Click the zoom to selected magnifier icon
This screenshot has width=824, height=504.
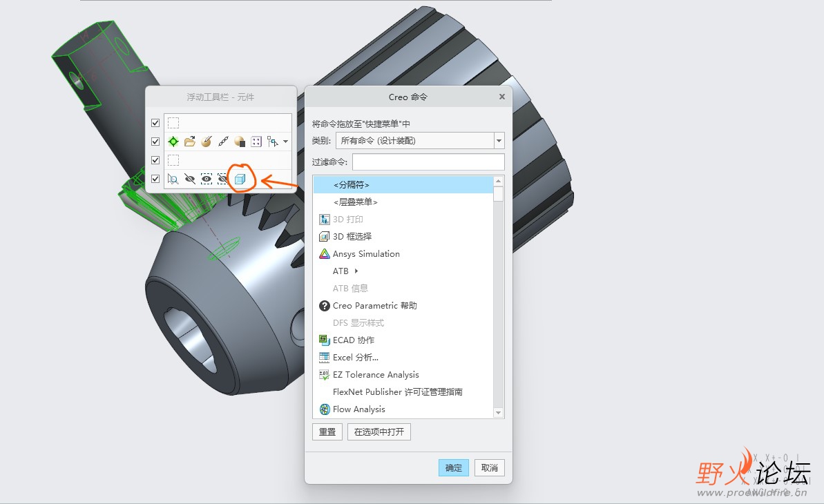pos(173,180)
